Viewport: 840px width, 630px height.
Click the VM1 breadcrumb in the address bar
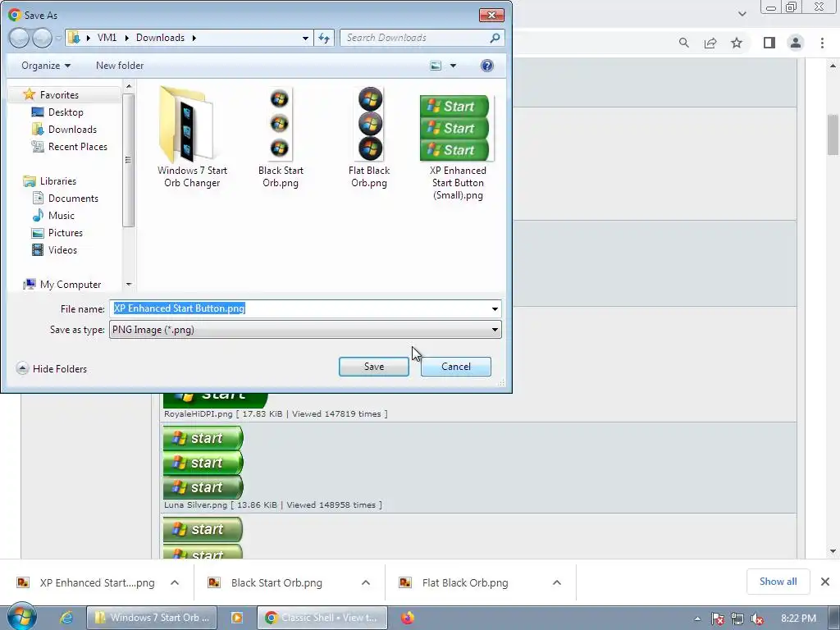coord(107,38)
